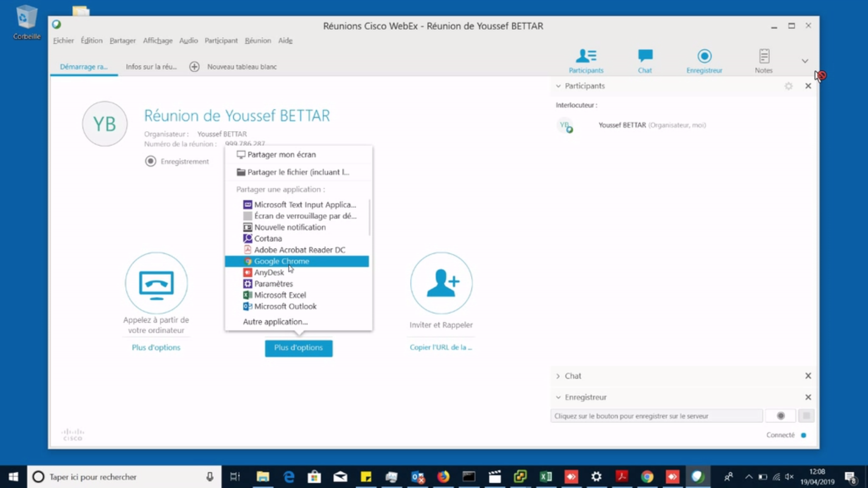Click the Inviter et Rappeler icon
Screen dimensions: 868x488
pos(441,283)
